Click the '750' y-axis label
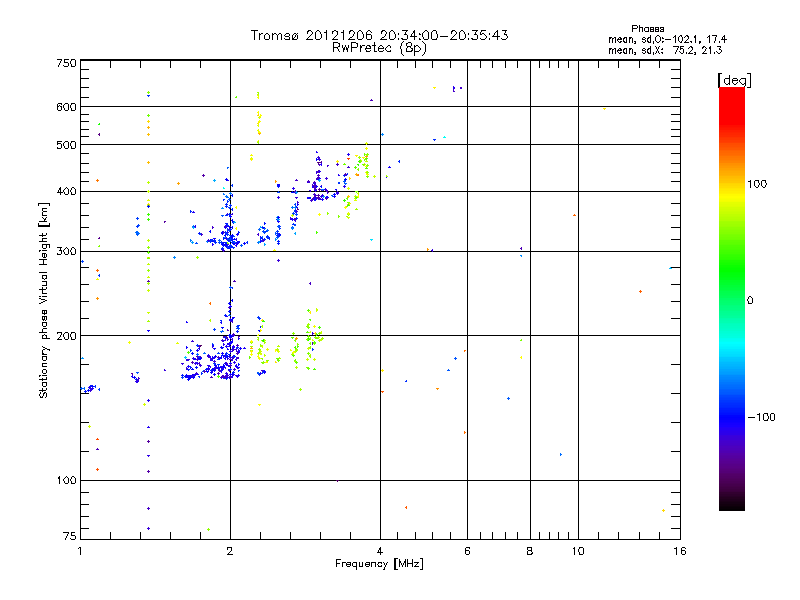800x600 pixels. point(66,63)
